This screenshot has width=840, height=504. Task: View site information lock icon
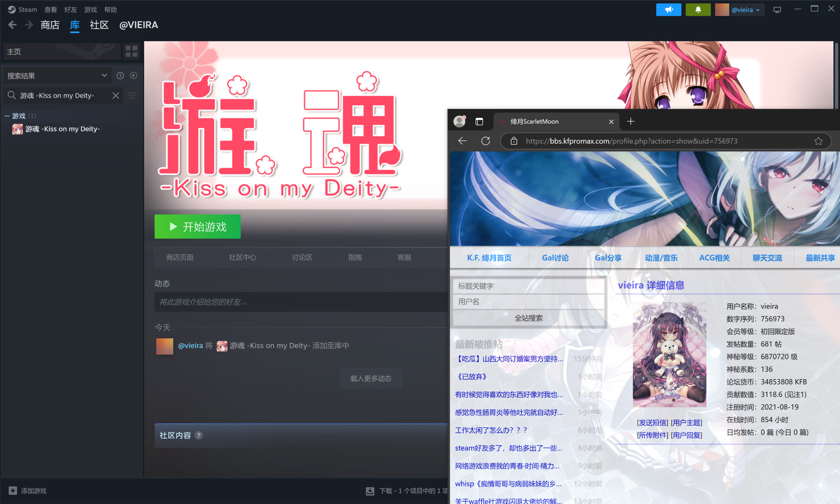[514, 141]
